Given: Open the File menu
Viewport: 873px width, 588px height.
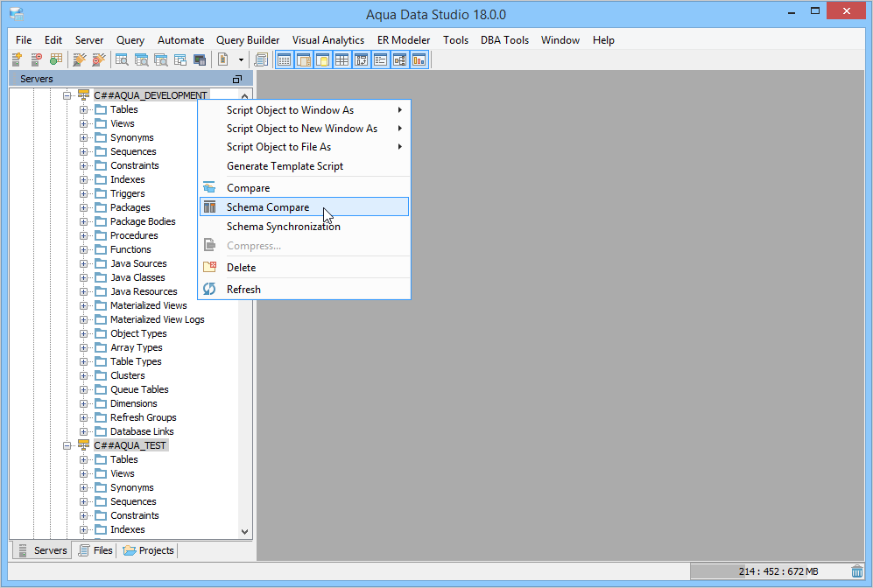Looking at the screenshot, I should coord(24,40).
